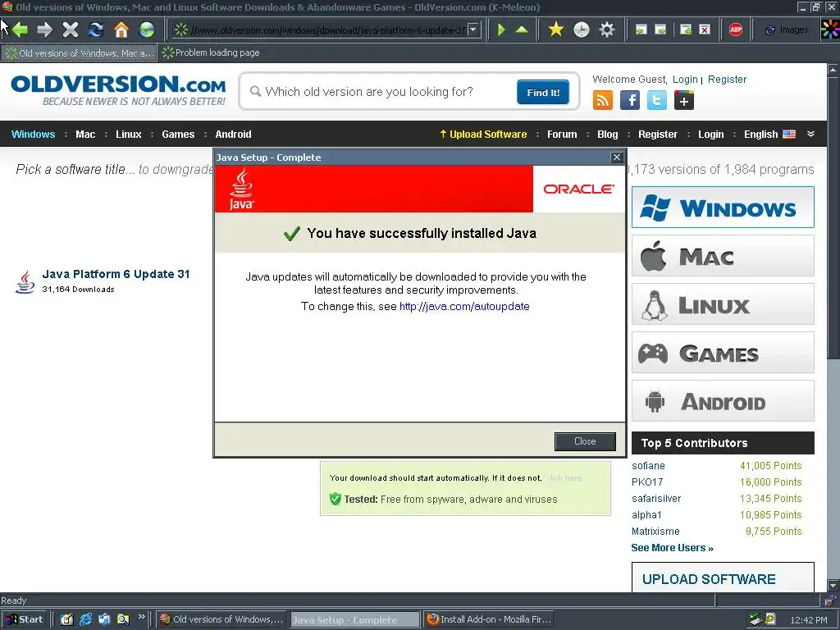Image resolution: width=840 pixels, height=630 pixels.
Task: Click the green Up arrow icon
Action: (x=521, y=30)
